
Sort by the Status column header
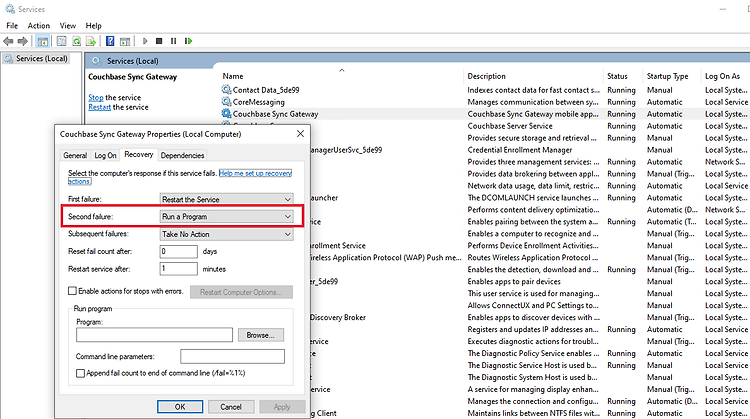[x=617, y=76]
